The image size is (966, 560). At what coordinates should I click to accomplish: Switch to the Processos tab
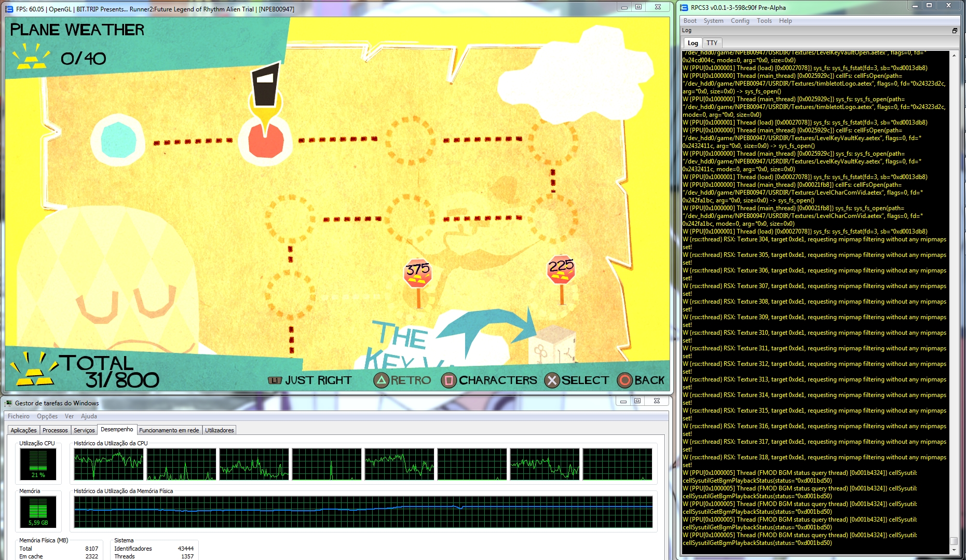(55, 430)
